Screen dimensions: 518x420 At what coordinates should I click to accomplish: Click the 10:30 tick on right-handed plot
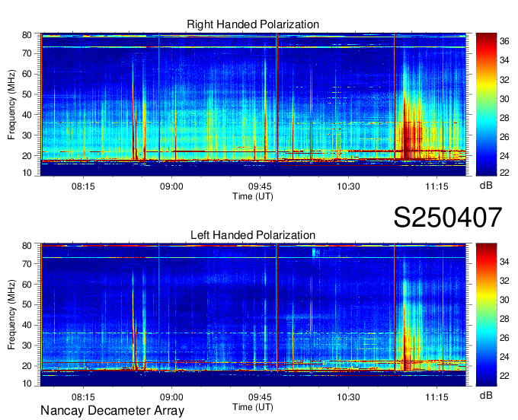[x=348, y=186]
